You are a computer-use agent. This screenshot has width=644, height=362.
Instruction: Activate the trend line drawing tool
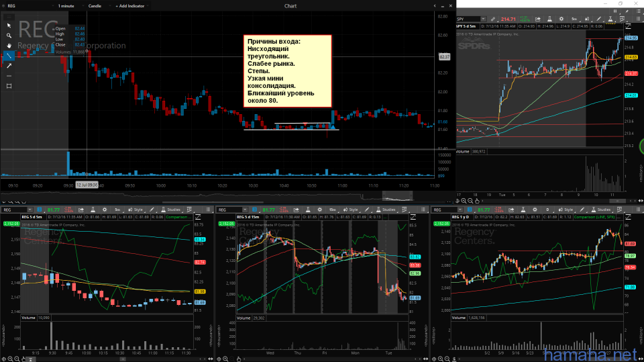9,55
